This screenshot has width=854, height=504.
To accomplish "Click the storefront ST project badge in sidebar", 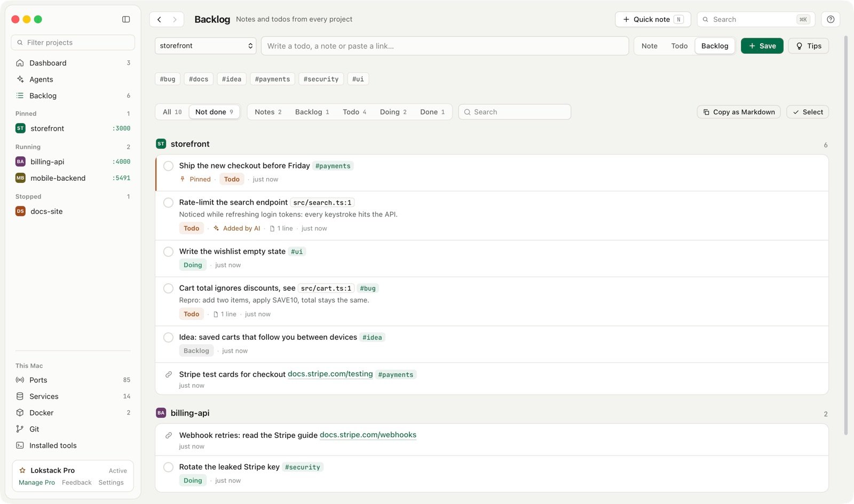I will [x=20, y=129].
